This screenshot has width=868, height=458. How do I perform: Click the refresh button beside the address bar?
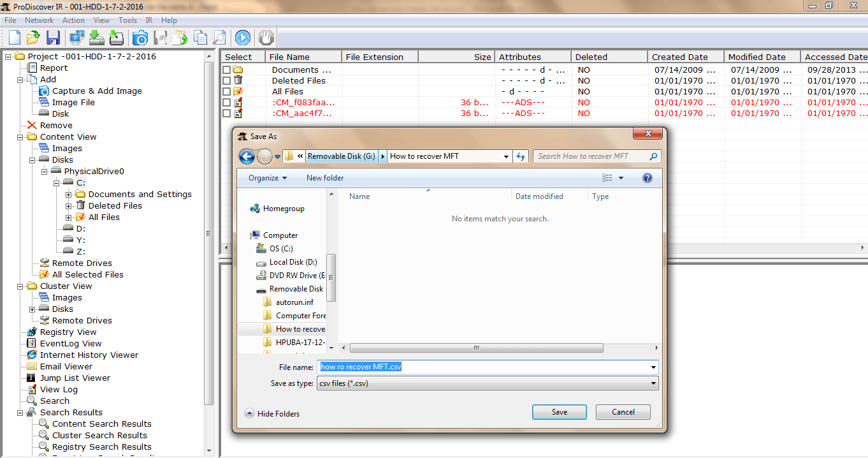tap(521, 156)
